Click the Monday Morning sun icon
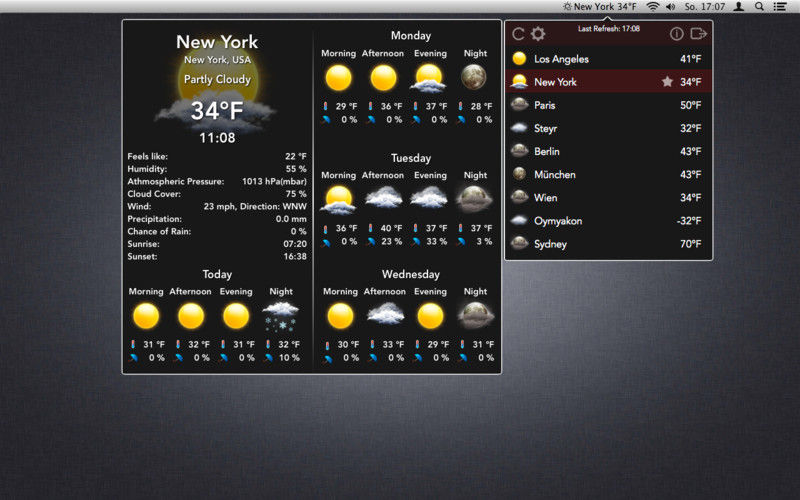Viewport: 800px width, 500px height. [338, 78]
